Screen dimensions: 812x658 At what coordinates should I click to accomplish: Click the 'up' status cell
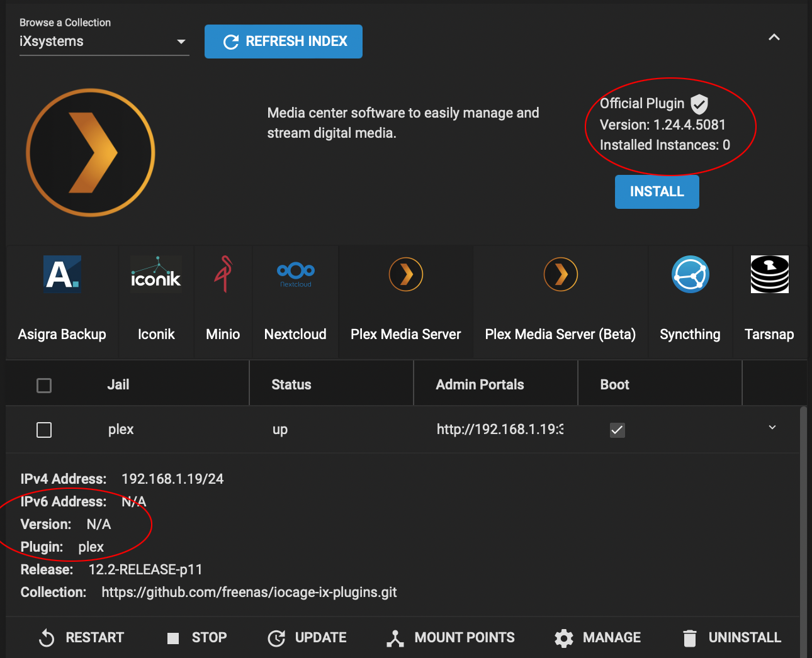280,430
